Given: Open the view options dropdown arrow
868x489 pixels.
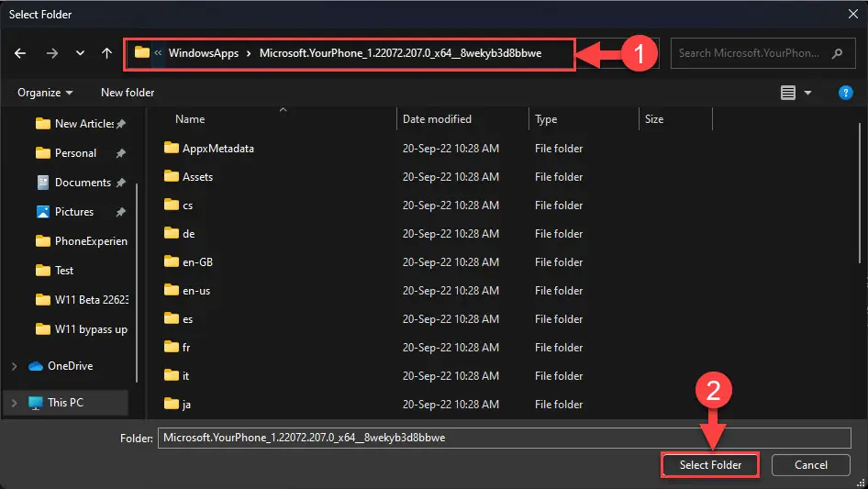Looking at the screenshot, I should point(807,93).
